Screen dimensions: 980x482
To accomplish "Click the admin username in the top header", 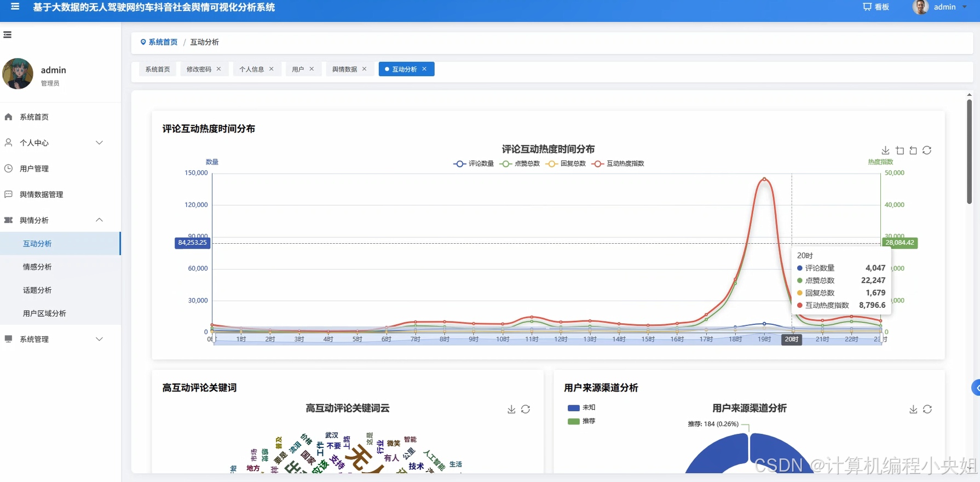I will point(945,7).
